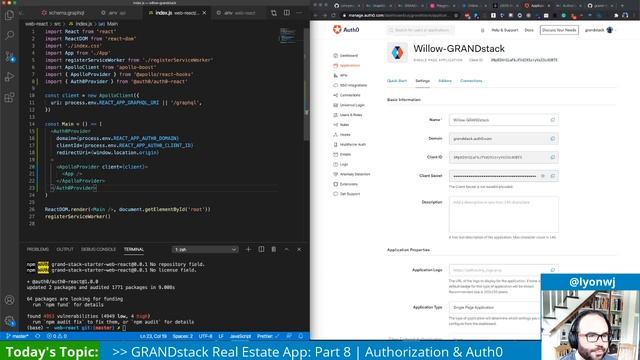Image resolution: width=640 pixels, height=360 pixels.
Task: Open the terminal shell selector '1: zsh'
Action: click(205, 249)
